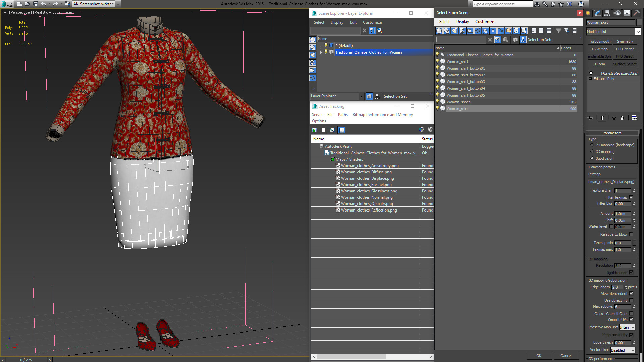Image resolution: width=644 pixels, height=362 pixels.
Task: Open the Create command panel tab
Action: [588, 13]
